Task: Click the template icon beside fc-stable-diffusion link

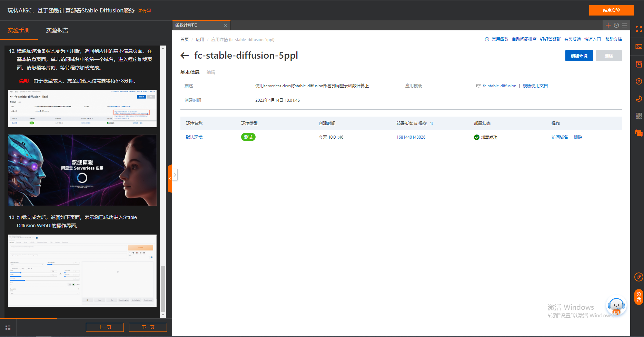Action: point(479,86)
